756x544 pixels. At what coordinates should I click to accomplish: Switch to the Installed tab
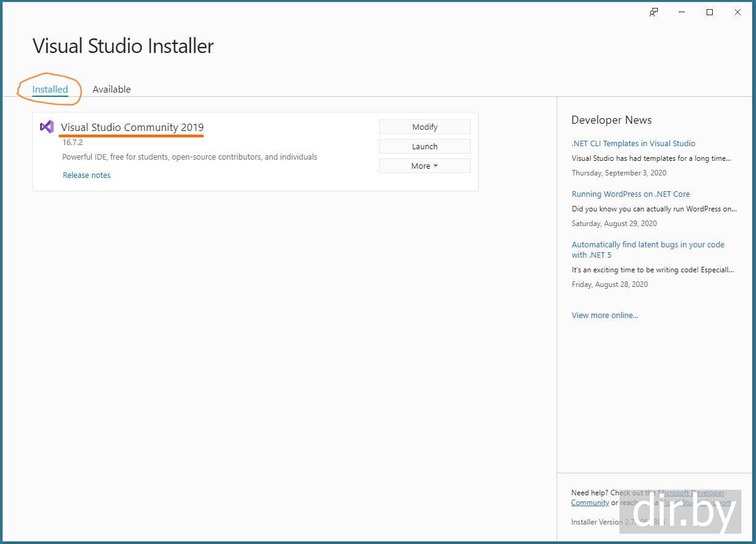coord(50,89)
